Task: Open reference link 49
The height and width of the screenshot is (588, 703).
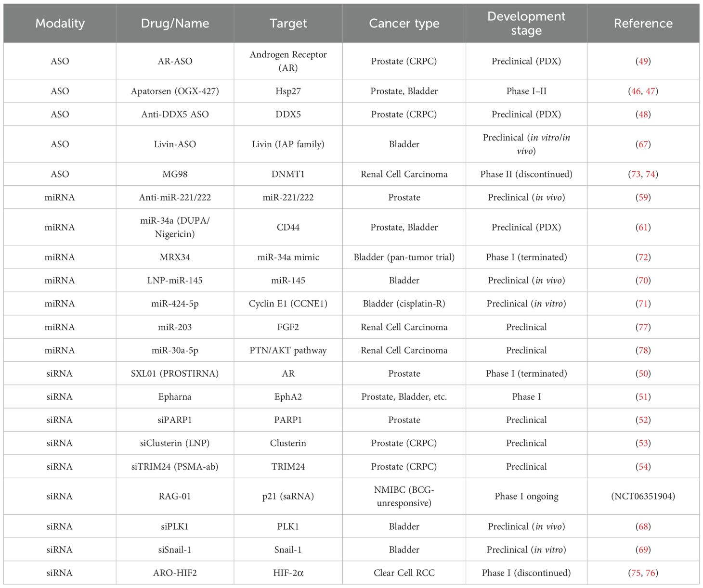Action: click(643, 61)
